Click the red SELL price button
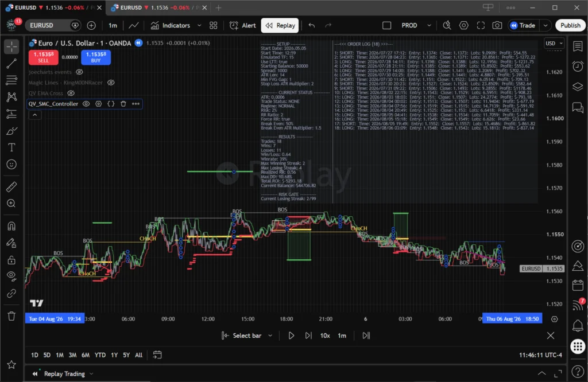This screenshot has width=588, height=382. 44,57
